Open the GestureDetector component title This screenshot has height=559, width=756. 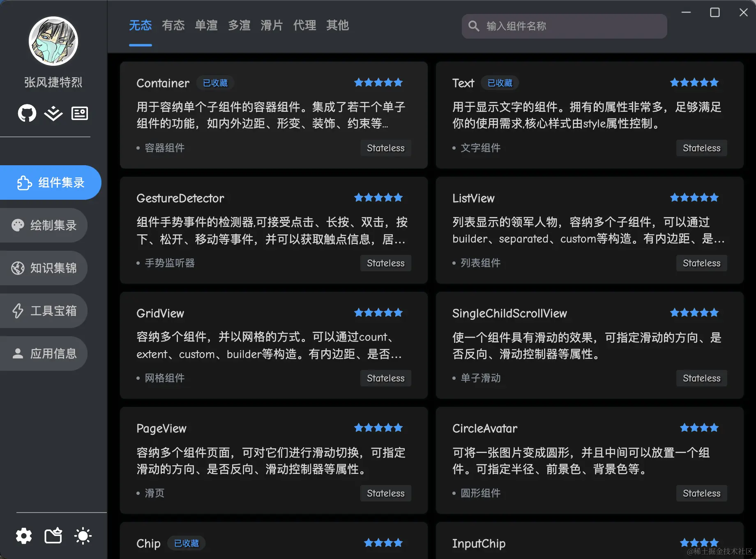tap(180, 198)
